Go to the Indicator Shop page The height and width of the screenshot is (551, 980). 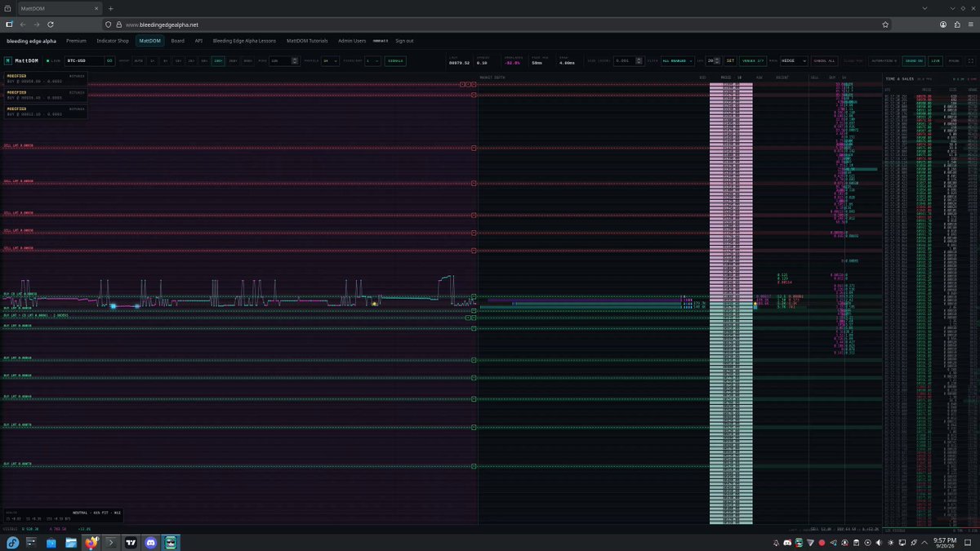pyautogui.click(x=113, y=40)
